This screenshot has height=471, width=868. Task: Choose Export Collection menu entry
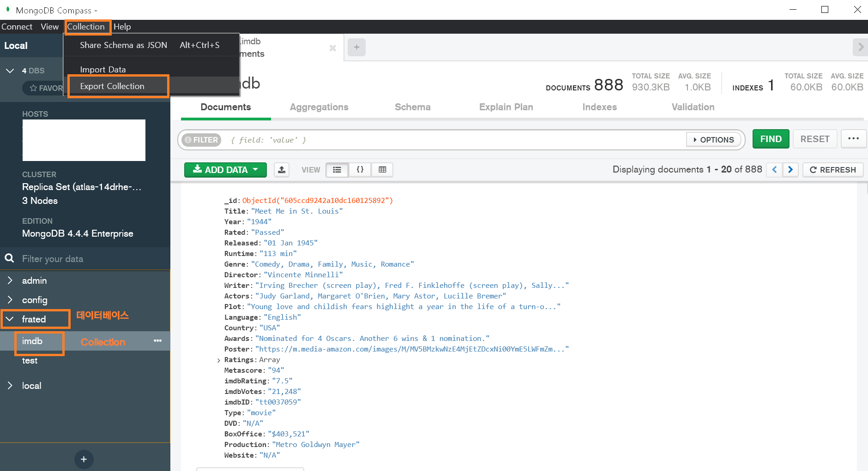pyautogui.click(x=151, y=86)
